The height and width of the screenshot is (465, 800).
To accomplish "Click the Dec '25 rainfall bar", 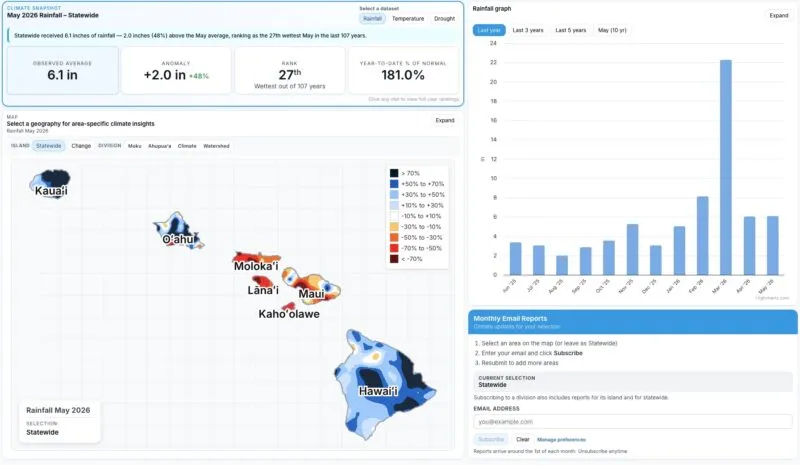I will tap(656, 260).
